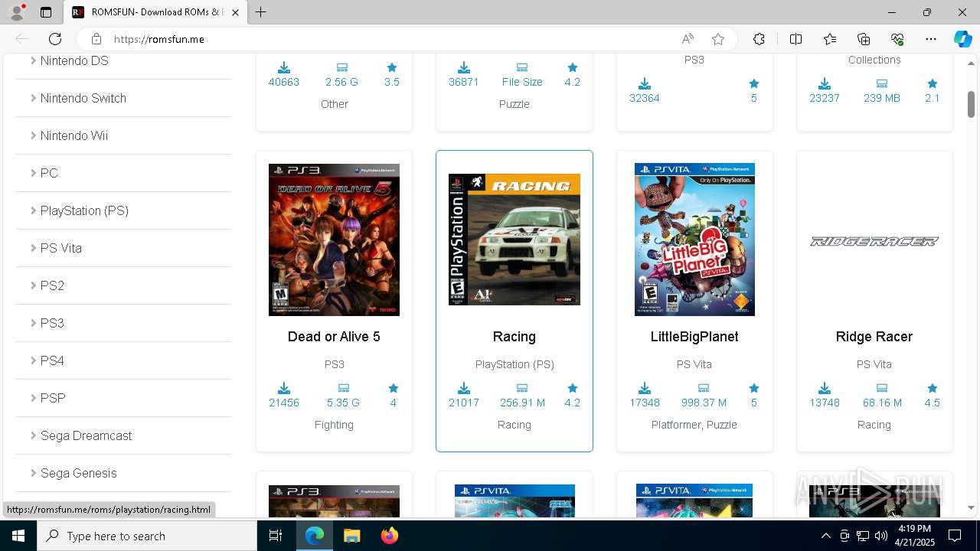Viewport: 980px width, 551px height.
Task: Click download icon on LittleBigPlanet card
Action: pyautogui.click(x=645, y=388)
